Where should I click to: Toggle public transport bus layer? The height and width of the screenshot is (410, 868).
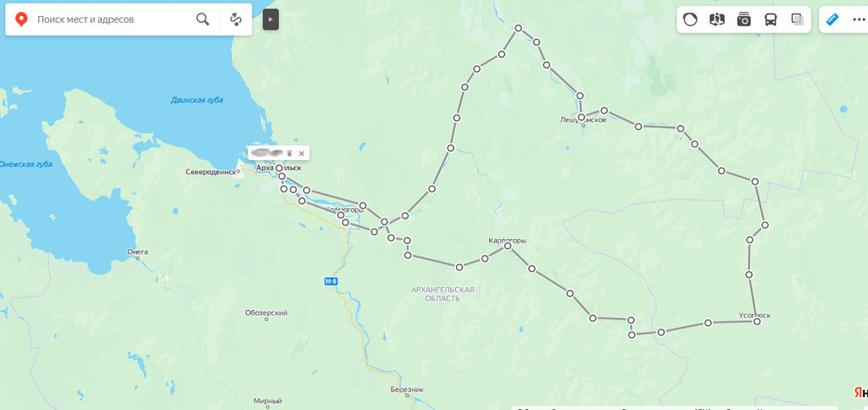(x=771, y=19)
